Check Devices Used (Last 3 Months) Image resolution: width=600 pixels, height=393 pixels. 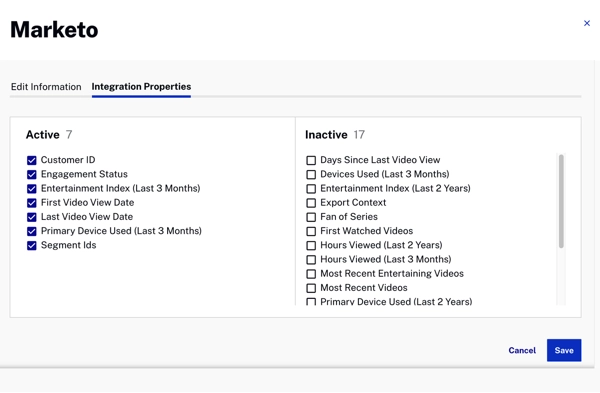(311, 174)
